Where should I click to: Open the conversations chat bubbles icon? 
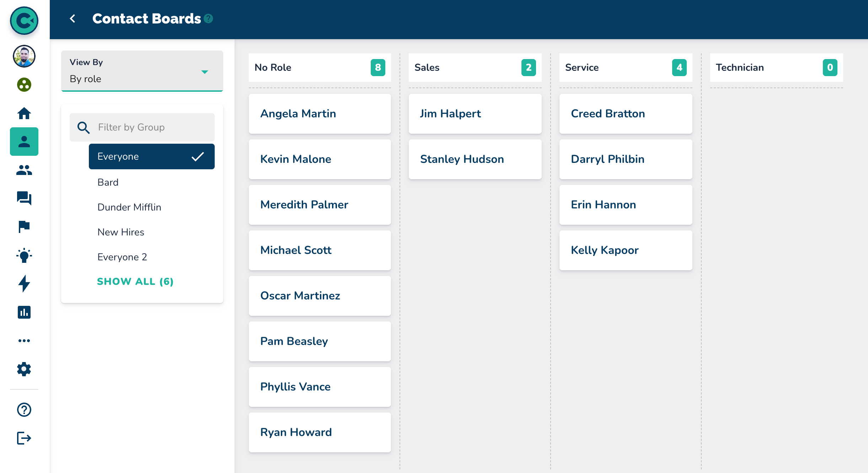pos(24,198)
